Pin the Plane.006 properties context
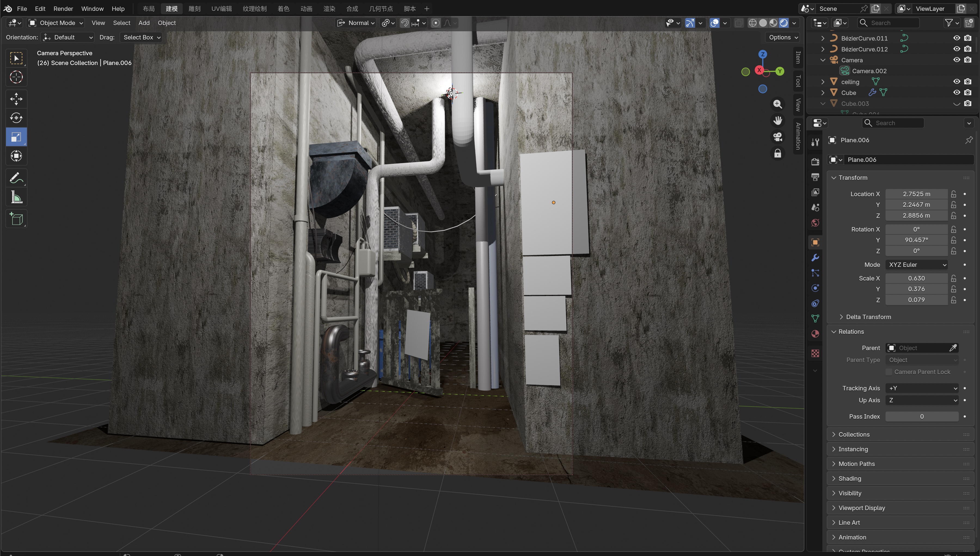980x556 pixels. pos(969,140)
